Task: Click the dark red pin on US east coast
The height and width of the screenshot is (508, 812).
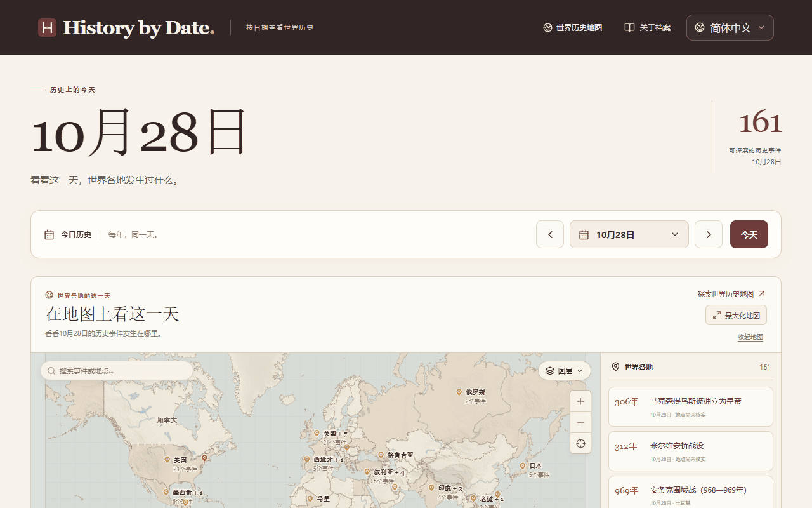Action: coord(204,458)
